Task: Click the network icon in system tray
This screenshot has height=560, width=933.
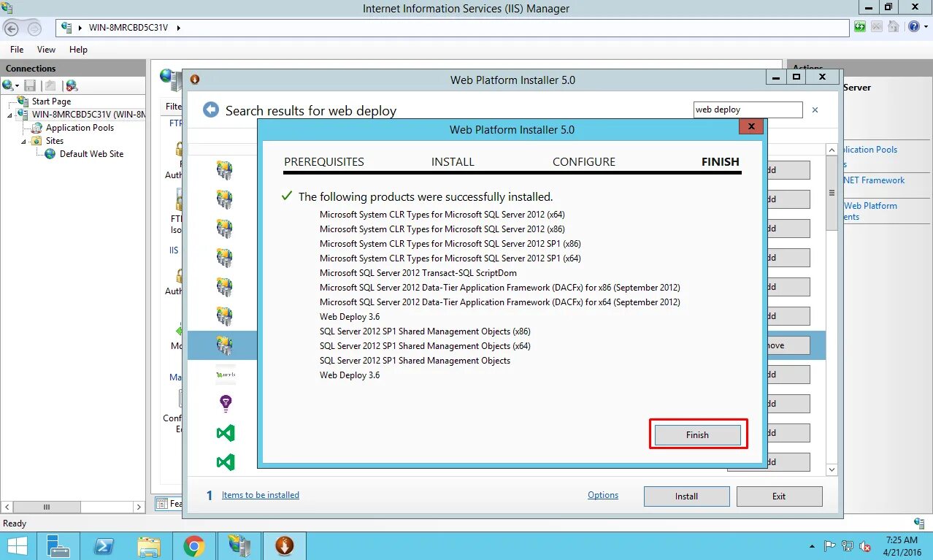Action: pos(848,545)
